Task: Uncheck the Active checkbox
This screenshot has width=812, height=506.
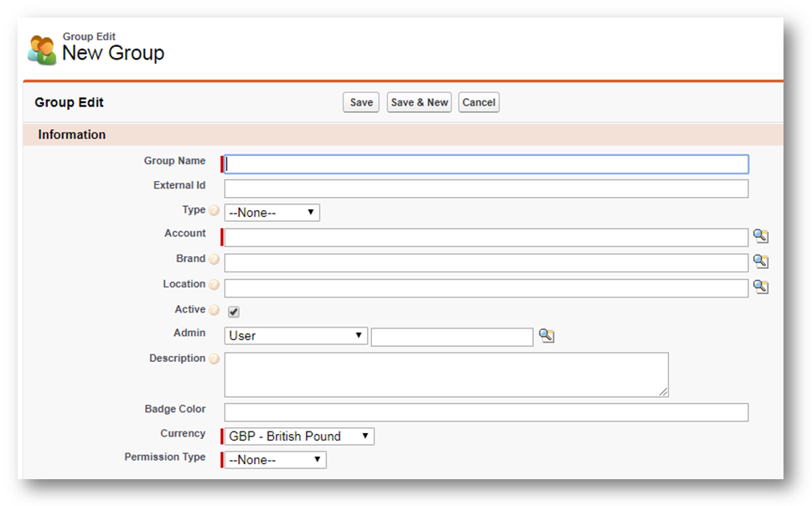Action: tap(234, 312)
